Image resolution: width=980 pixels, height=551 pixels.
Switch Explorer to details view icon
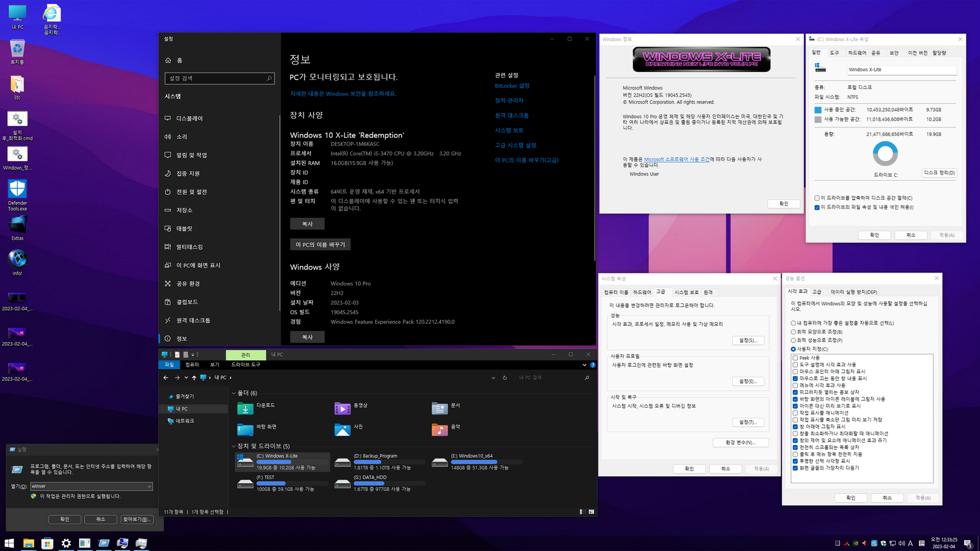pyautogui.click(x=582, y=512)
